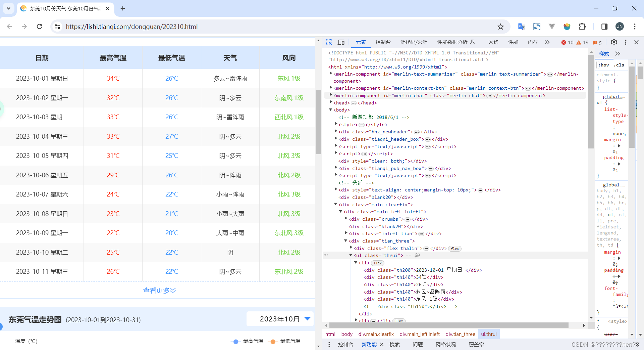Open the 2023年10月 month dropdown
Screen dimensions: 644x350
[x=280, y=319]
